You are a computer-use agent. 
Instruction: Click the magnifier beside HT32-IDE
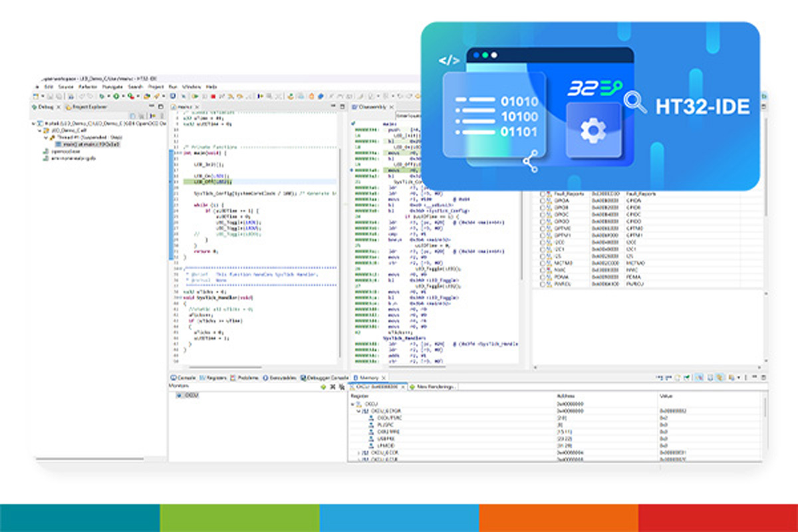coord(635,102)
